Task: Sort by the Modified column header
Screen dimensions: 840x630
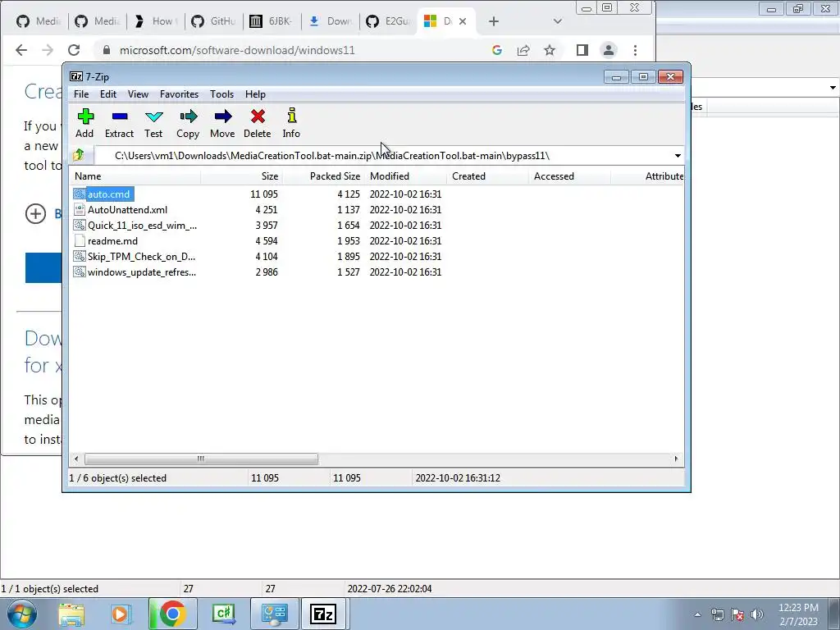Action: pyautogui.click(x=405, y=176)
